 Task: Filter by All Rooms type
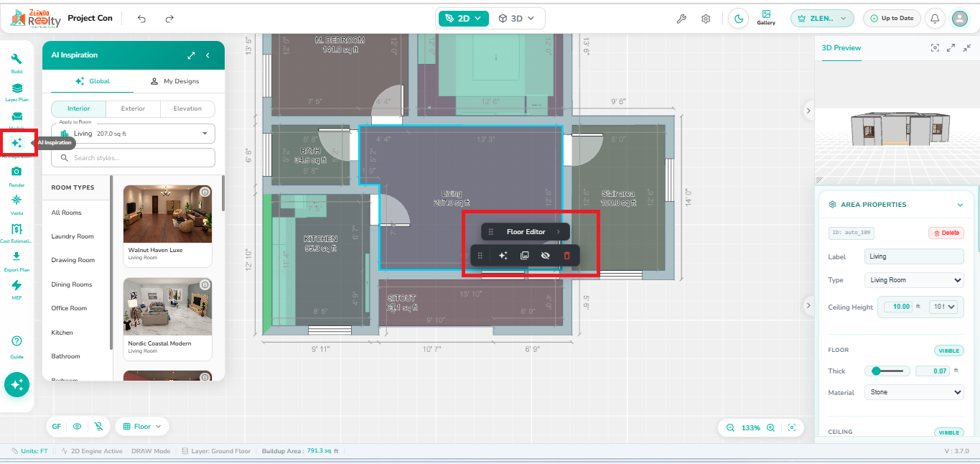tap(67, 213)
